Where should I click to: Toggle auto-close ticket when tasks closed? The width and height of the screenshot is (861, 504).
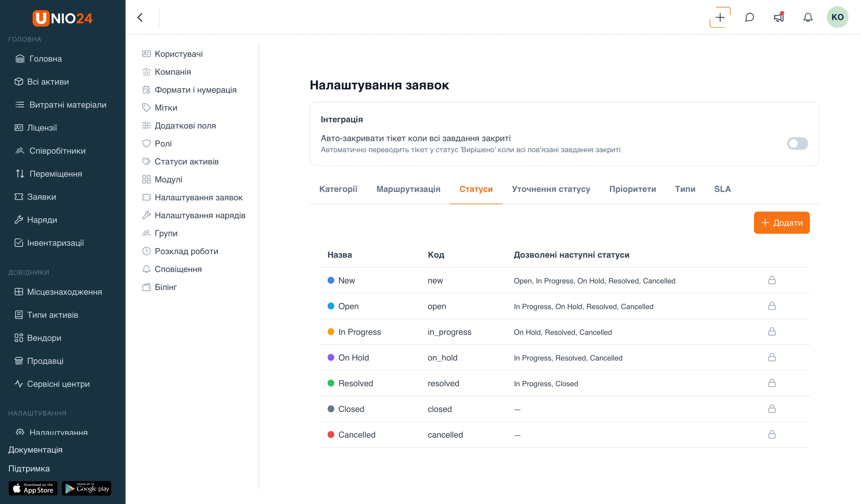click(x=797, y=143)
